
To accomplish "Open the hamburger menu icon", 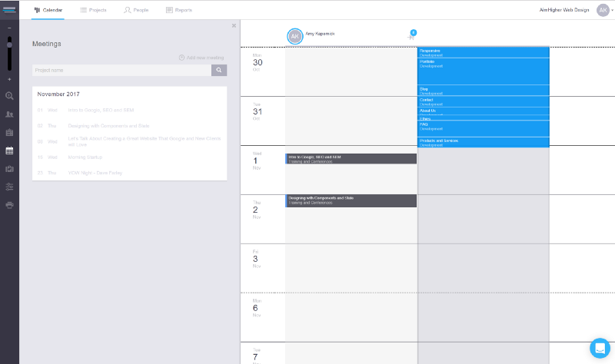I will [9, 9].
